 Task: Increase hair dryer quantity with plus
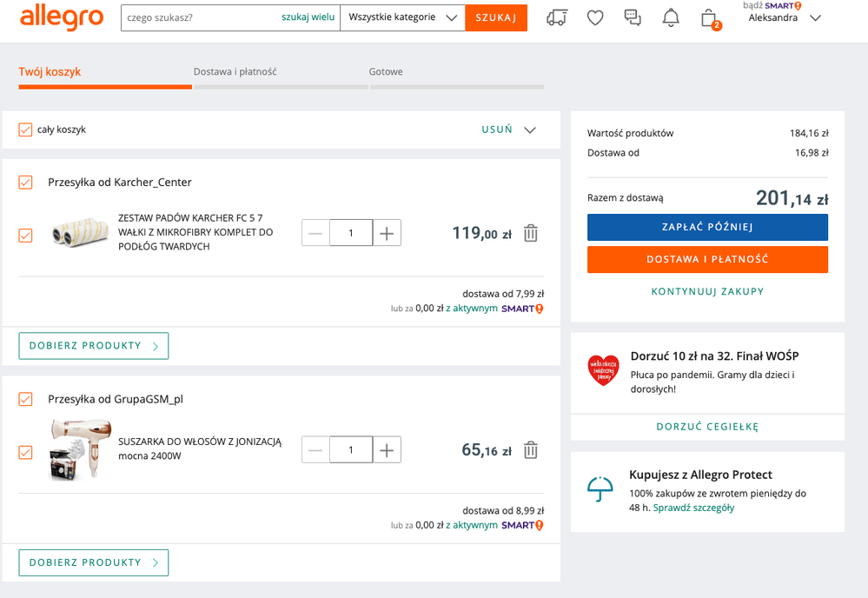(387, 450)
